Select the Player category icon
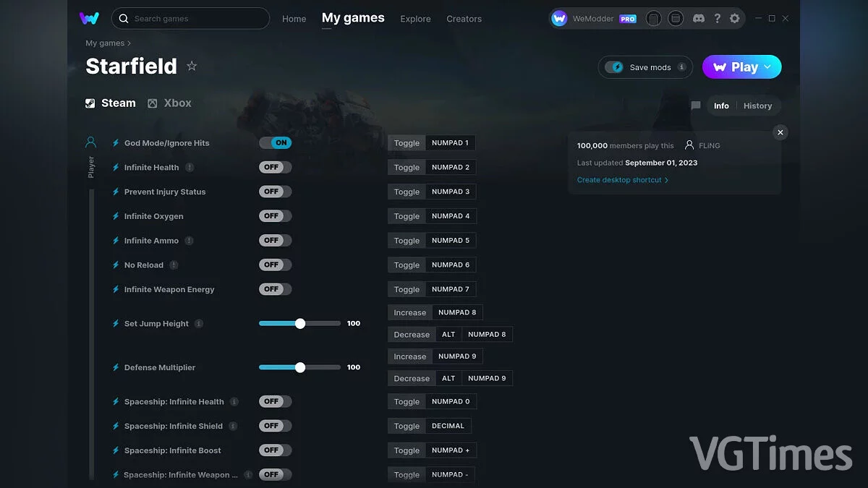The image size is (868, 488). [90, 142]
